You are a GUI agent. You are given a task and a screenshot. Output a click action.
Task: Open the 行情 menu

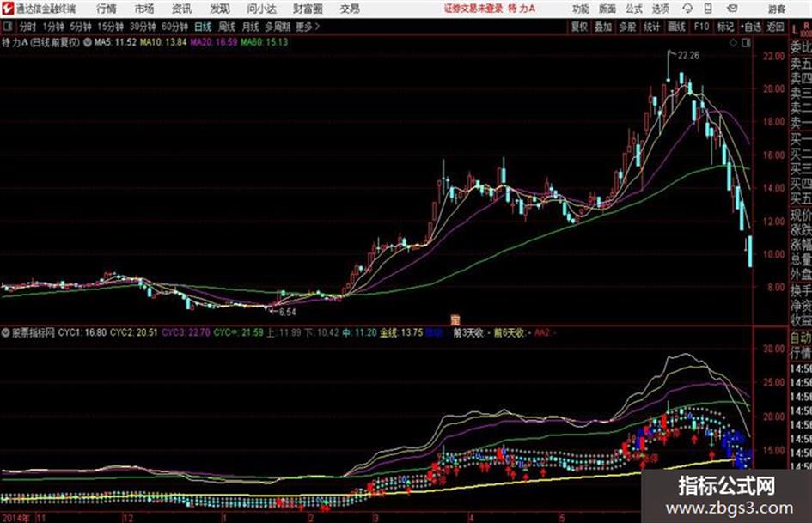tap(107, 9)
